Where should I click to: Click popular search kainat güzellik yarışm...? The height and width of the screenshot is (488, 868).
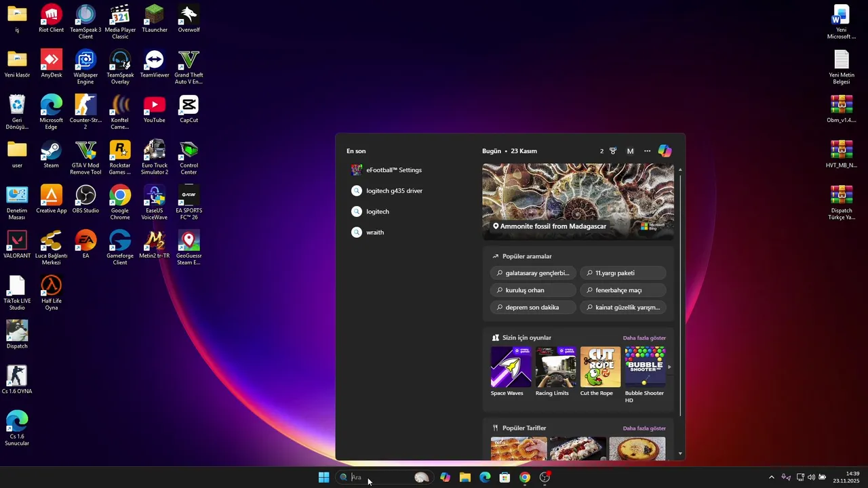[x=623, y=307]
